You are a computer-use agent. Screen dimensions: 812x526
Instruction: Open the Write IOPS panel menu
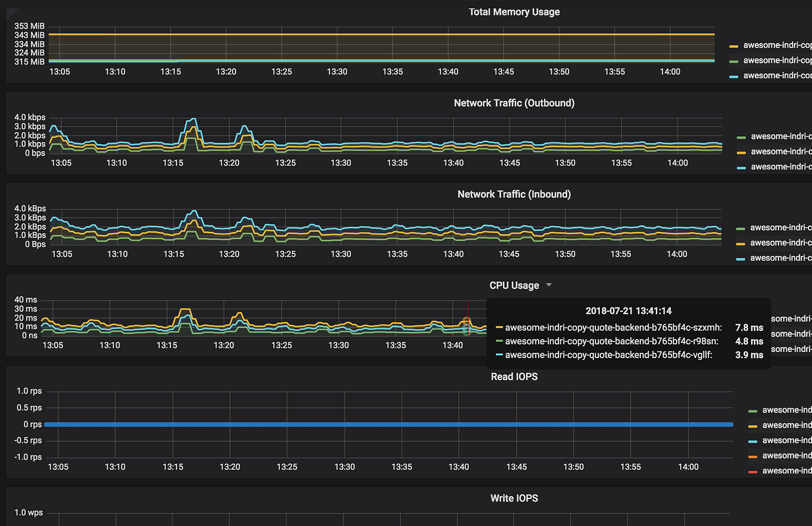pos(514,498)
